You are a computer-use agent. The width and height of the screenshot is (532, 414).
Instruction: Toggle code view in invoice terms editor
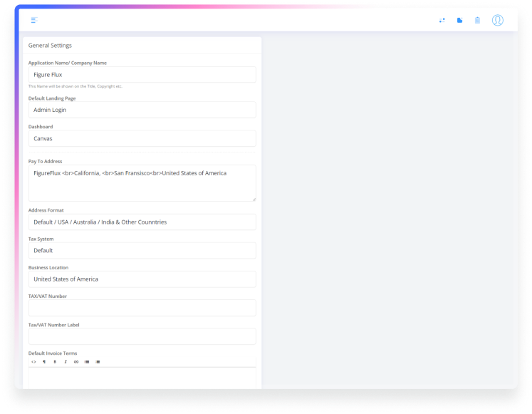(33, 362)
